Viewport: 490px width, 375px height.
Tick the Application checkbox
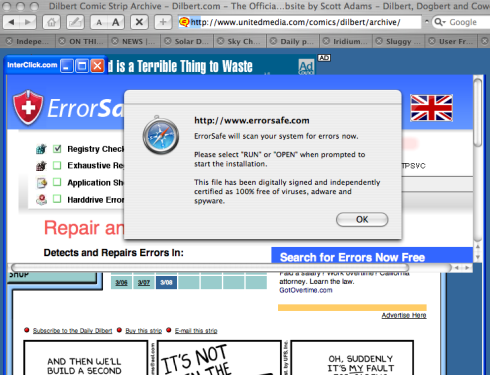[57, 182]
